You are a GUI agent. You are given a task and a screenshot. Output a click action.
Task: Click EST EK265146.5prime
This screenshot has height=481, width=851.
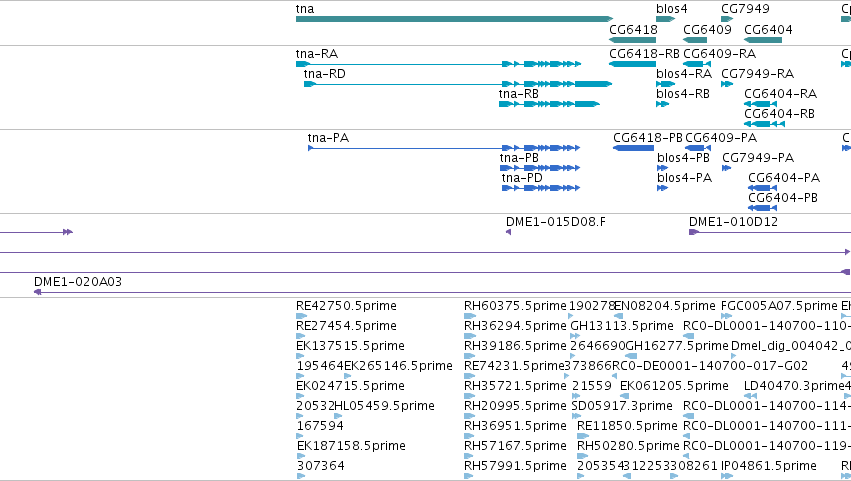(398, 366)
